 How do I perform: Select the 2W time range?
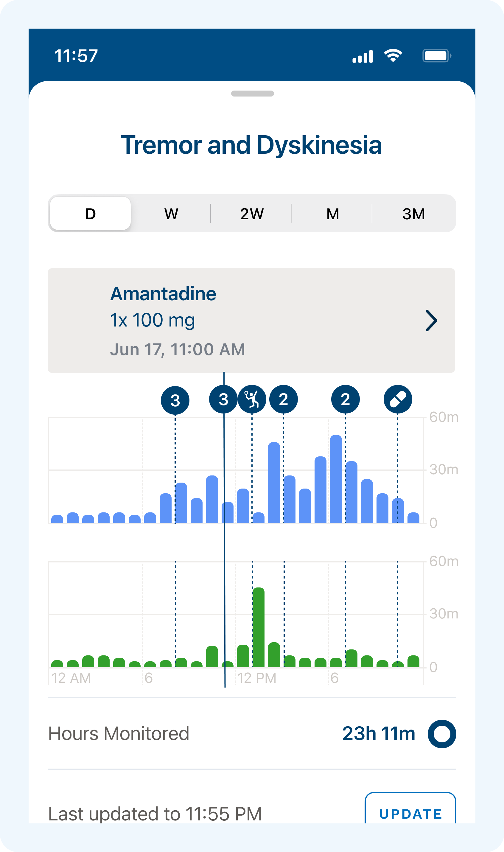coord(252,214)
